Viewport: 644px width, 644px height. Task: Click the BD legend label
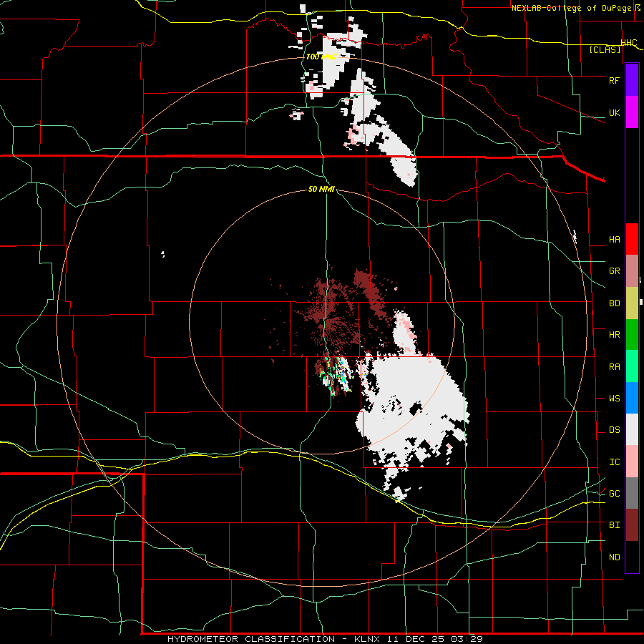coord(614,303)
